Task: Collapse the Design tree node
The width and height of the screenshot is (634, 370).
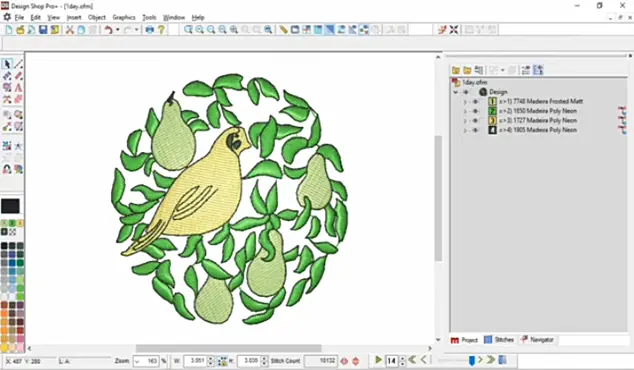Action: [456, 92]
